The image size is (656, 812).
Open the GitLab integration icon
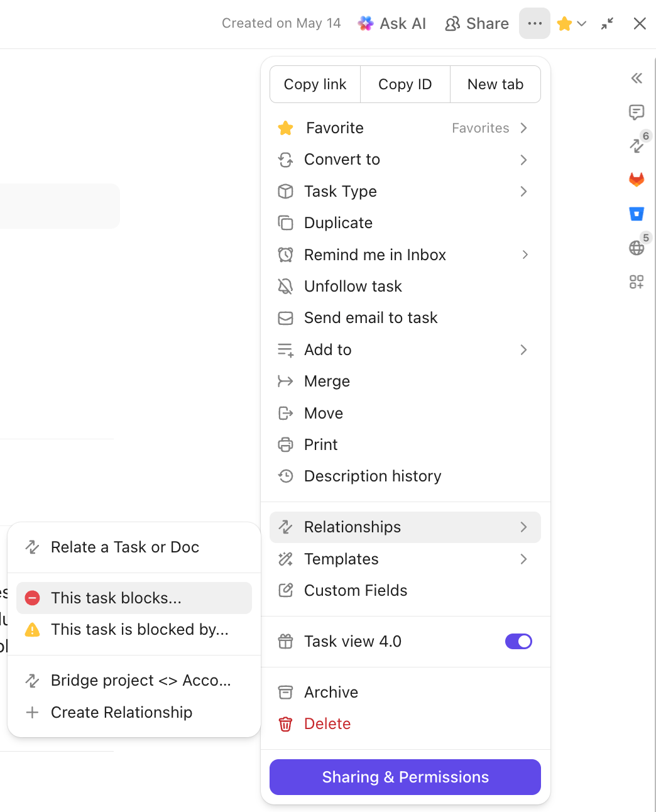(637, 179)
